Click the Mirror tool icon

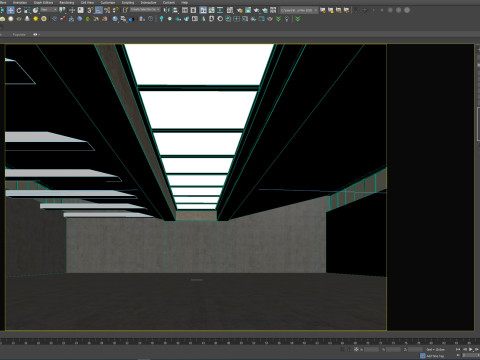(167, 10)
